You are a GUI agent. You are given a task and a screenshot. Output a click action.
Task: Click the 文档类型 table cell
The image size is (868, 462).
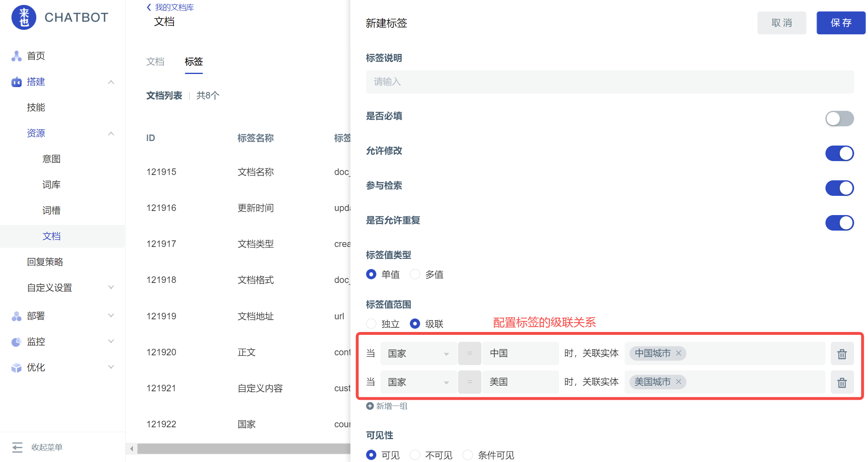coord(256,244)
